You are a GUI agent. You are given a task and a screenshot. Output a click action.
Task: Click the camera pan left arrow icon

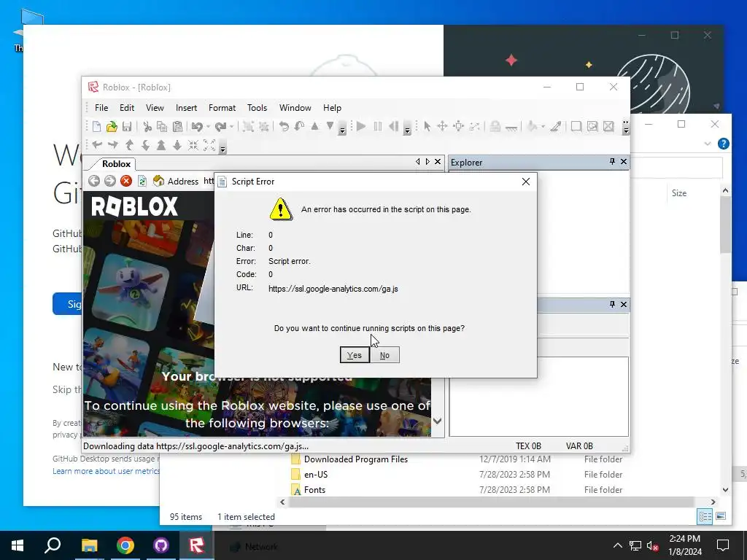pyautogui.click(x=97, y=145)
